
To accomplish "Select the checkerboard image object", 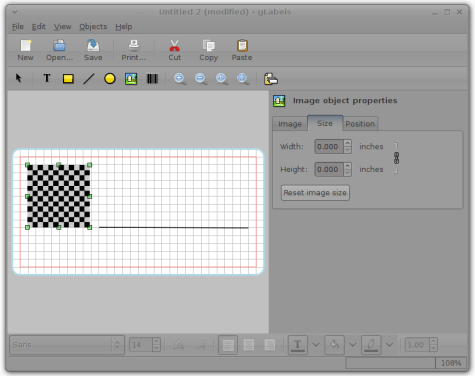I will pyautogui.click(x=58, y=196).
